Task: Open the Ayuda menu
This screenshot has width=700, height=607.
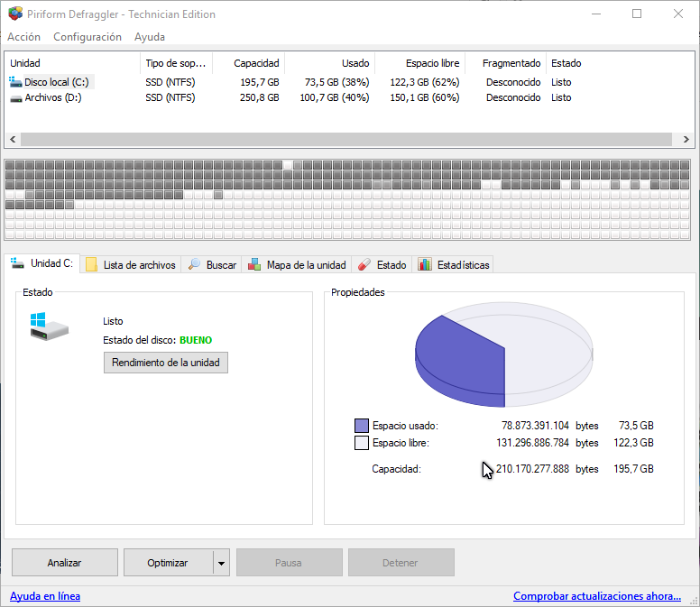Action: pos(150,37)
